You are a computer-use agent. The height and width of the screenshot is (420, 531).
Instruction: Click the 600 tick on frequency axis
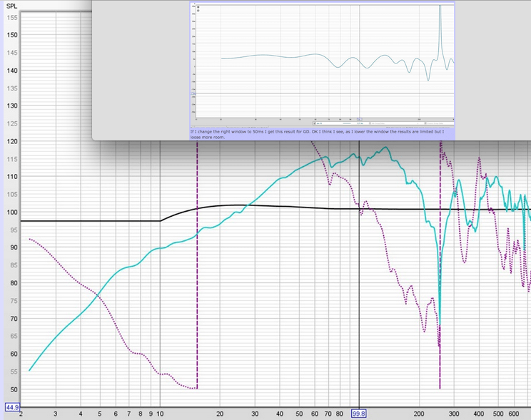point(514,414)
